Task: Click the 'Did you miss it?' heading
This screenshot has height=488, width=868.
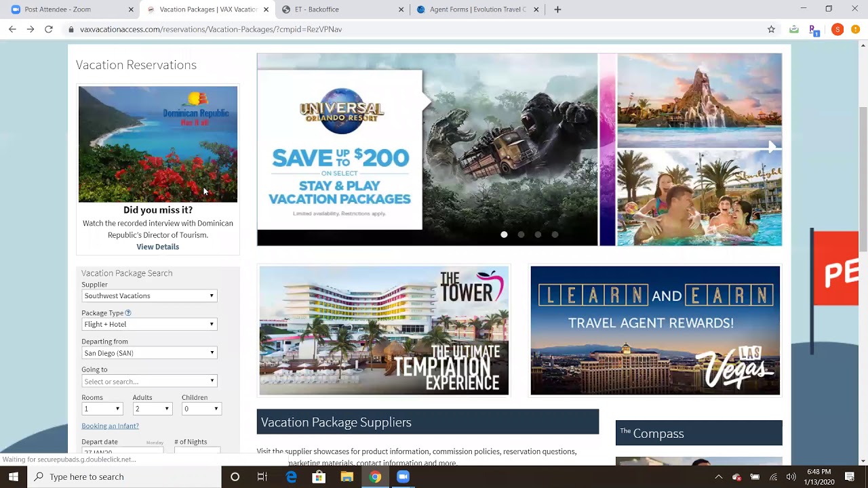Action: (x=158, y=210)
